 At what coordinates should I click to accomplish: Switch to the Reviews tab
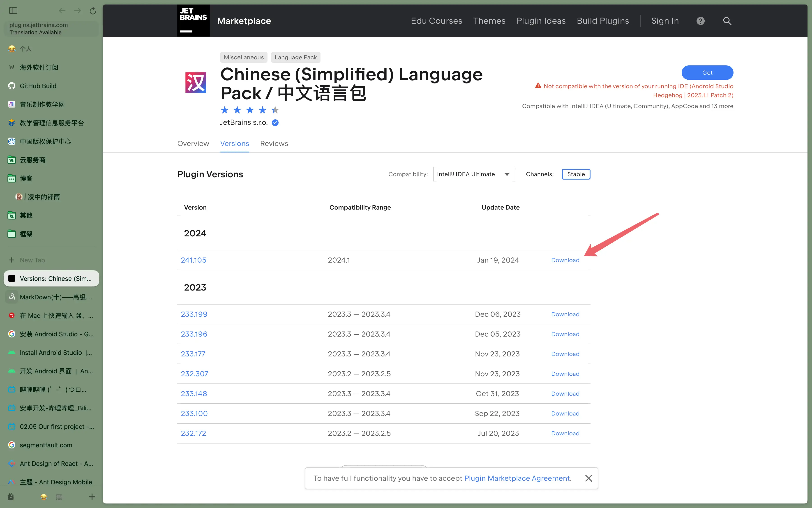point(274,143)
